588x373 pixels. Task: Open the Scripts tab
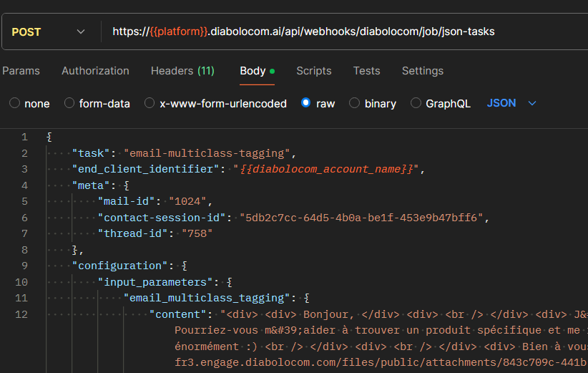pos(313,71)
